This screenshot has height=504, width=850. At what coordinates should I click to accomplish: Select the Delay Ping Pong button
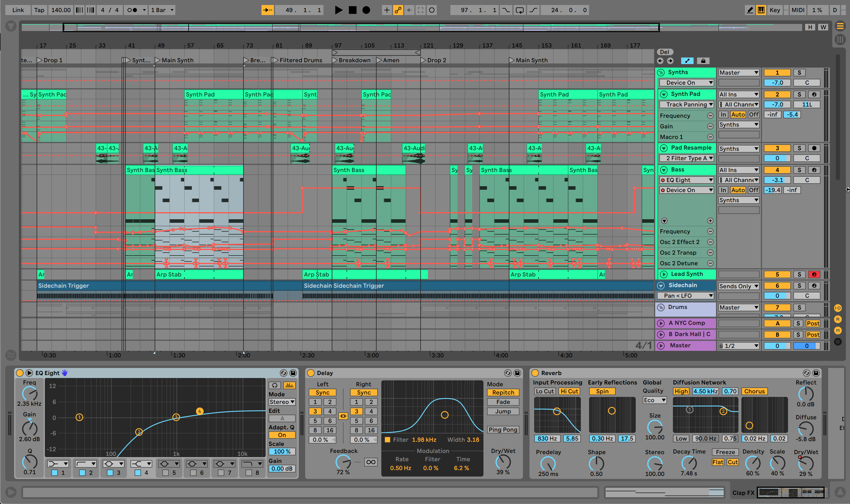tap(503, 430)
